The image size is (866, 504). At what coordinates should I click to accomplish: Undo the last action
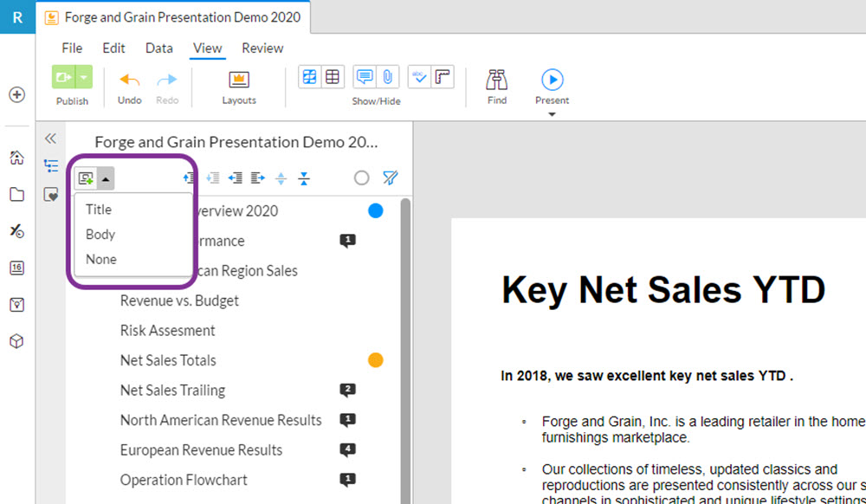[x=130, y=80]
